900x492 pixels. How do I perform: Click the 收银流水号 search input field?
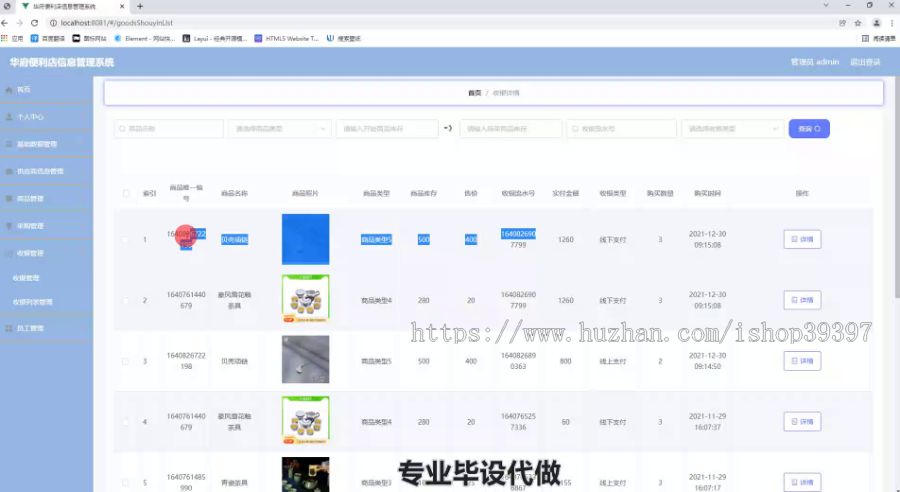[622, 129]
